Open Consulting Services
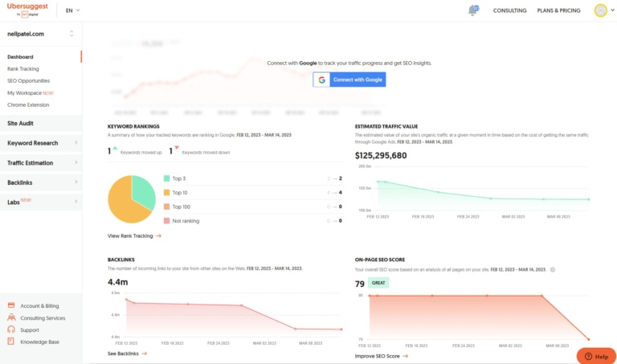Screen dimensions: 617x364 pyautogui.click(x=43, y=318)
